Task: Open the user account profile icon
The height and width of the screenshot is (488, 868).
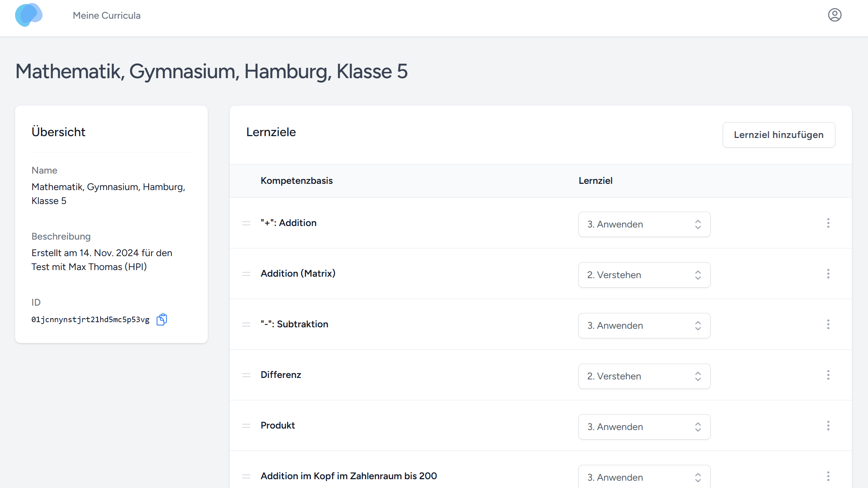Action: [x=834, y=15]
